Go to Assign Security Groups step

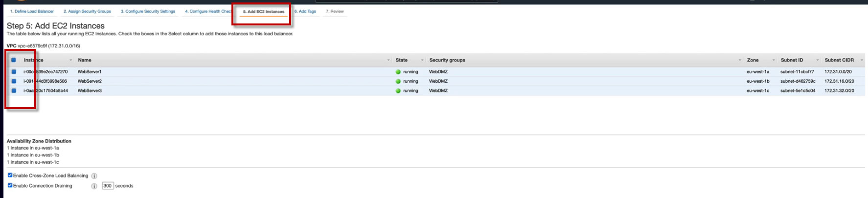(x=87, y=11)
